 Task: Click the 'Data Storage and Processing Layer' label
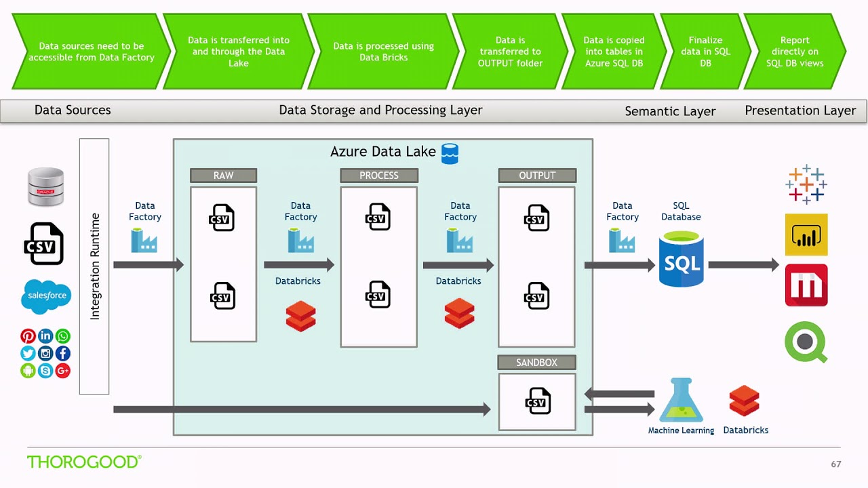point(380,110)
